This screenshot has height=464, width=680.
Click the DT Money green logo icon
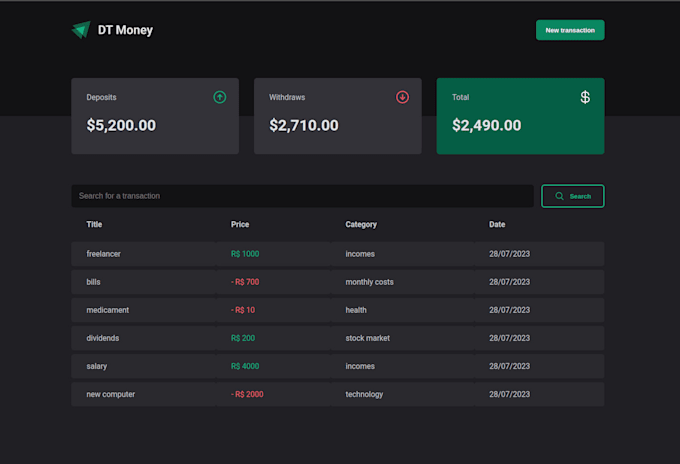click(x=80, y=30)
